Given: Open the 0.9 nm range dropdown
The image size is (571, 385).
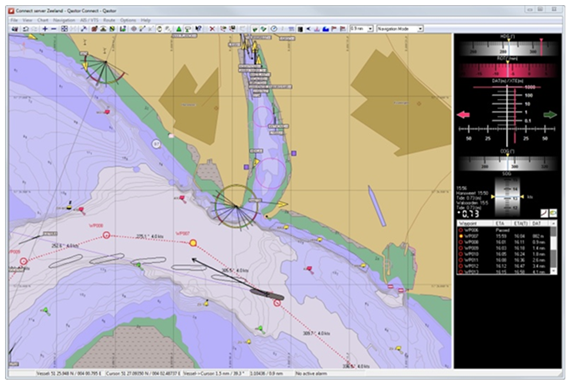Looking at the screenshot, I should coord(370,29).
